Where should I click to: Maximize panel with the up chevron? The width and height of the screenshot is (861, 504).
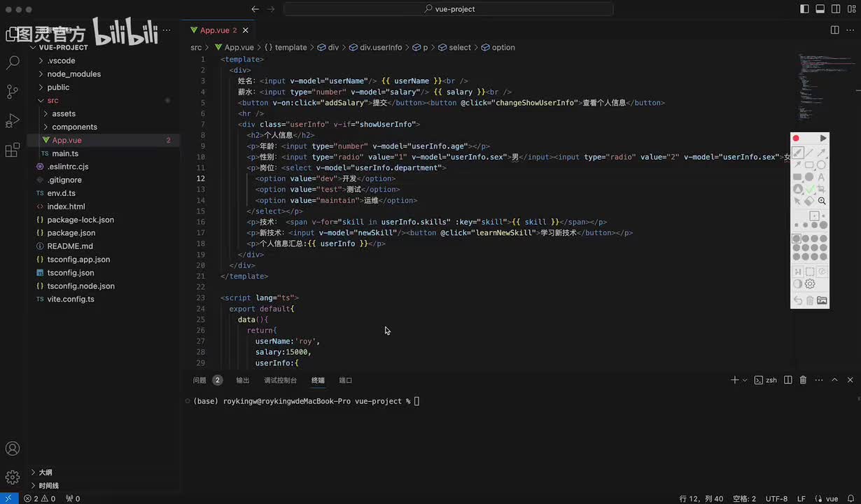click(834, 380)
